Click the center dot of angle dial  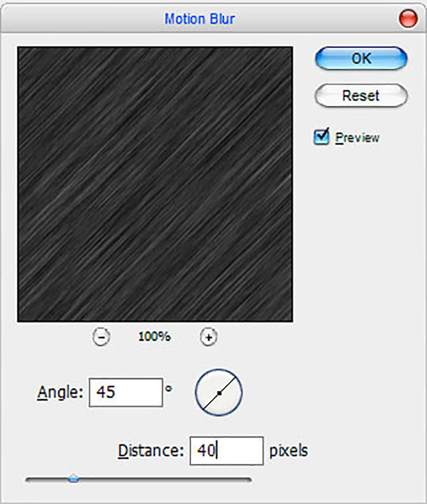(x=219, y=393)
